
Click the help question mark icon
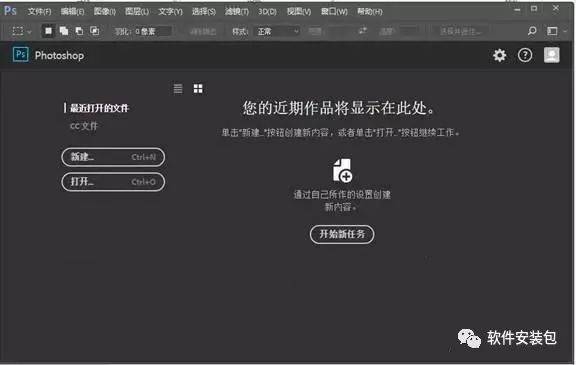(x=525, y=55)
